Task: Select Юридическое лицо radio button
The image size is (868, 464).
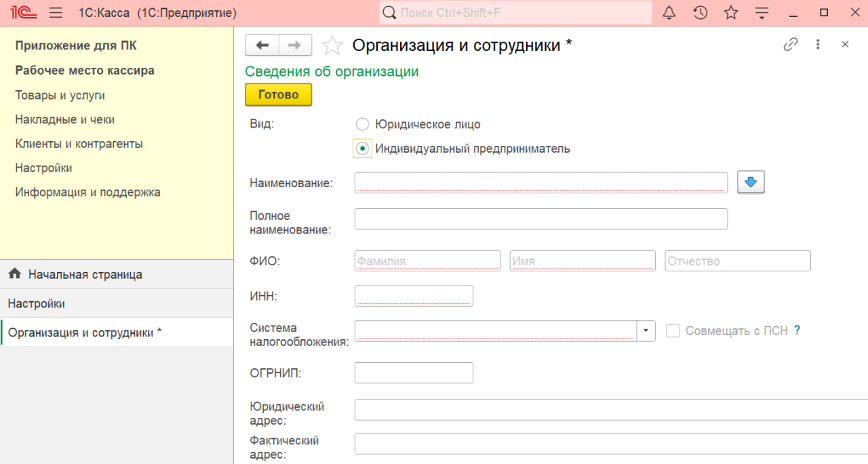Action: tap(362, 124)
